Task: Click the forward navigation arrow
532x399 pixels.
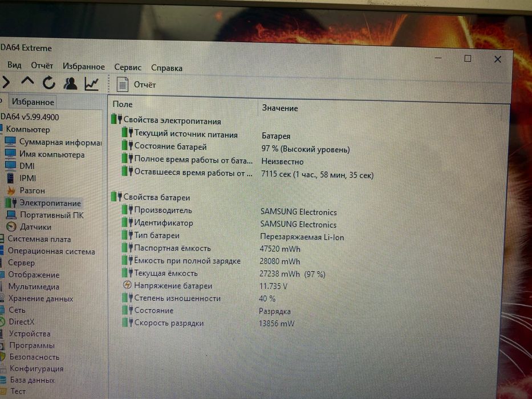Action: [x=6, y=82]
